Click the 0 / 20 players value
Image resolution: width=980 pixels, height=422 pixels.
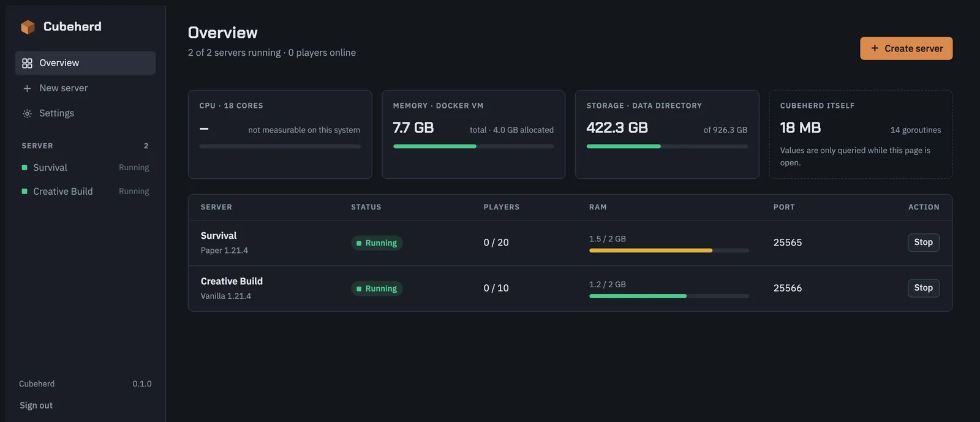[496, 243]
